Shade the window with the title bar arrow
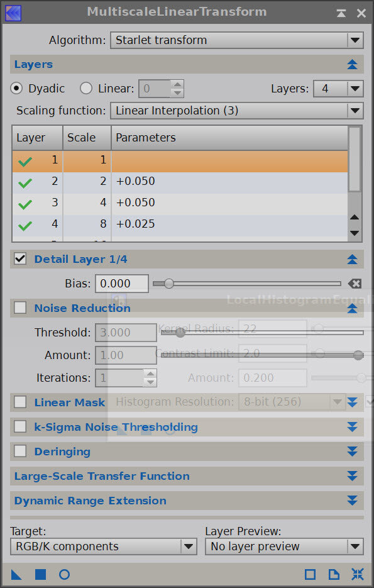Viewport: 374px width, 588px height. click(341, 13)
